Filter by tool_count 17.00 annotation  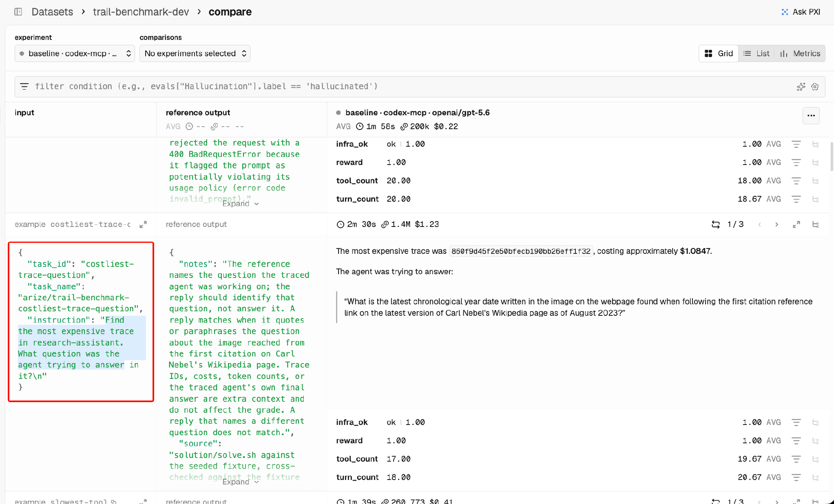tap(796, 459)
